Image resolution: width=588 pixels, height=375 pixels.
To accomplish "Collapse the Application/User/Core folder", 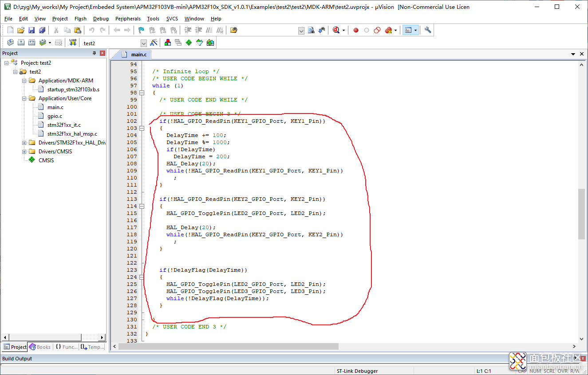I will 24,98.
